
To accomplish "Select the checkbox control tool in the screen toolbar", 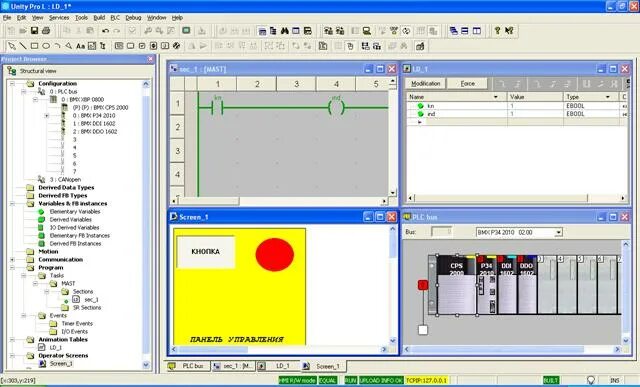I will [142, 46].
